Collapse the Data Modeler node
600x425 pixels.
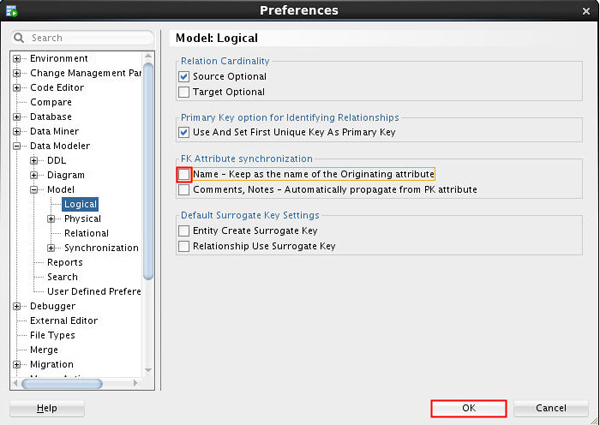(x=17, y=146)
